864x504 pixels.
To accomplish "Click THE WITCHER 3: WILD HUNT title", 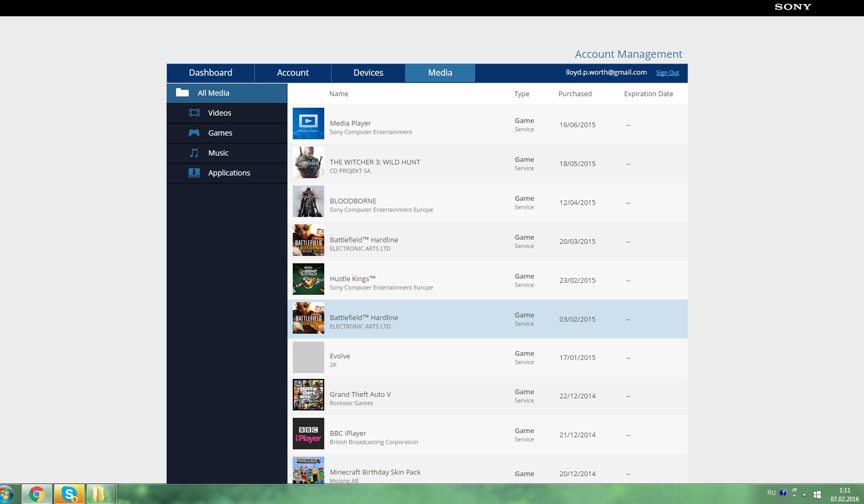I will [x=375, y=162].
